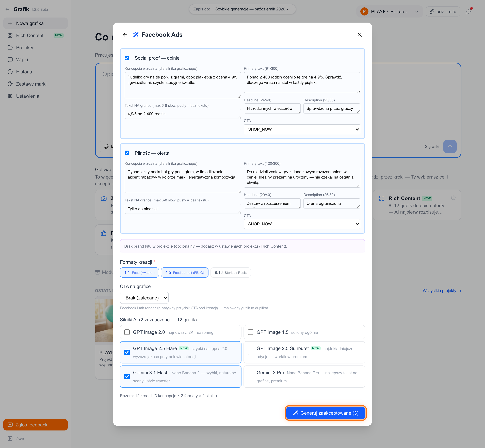The width and height of the screenshot is (485, 448).
Task: Open the CTA na grafice dropdown
Action: [x=144, y=298]
